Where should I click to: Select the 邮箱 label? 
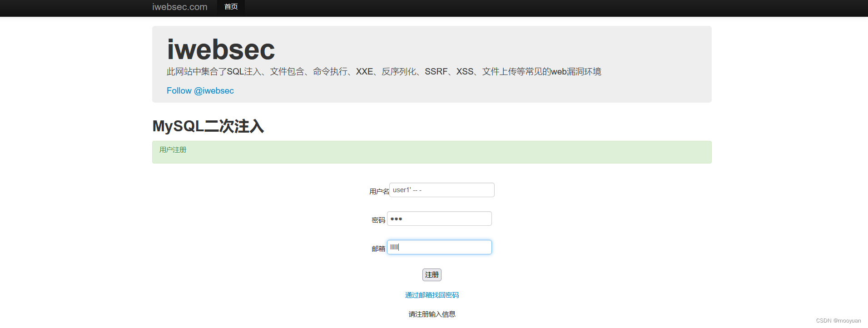[378, 249]
